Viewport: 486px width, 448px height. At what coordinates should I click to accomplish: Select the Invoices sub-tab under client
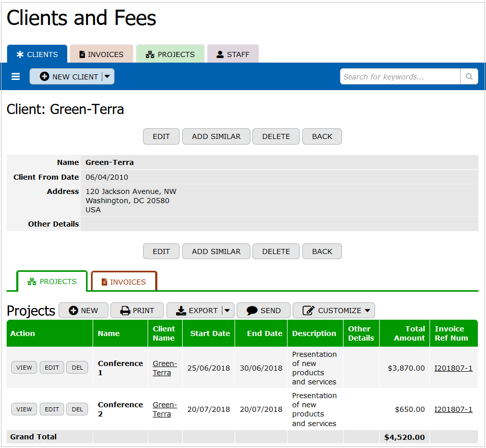pos(124,282)
